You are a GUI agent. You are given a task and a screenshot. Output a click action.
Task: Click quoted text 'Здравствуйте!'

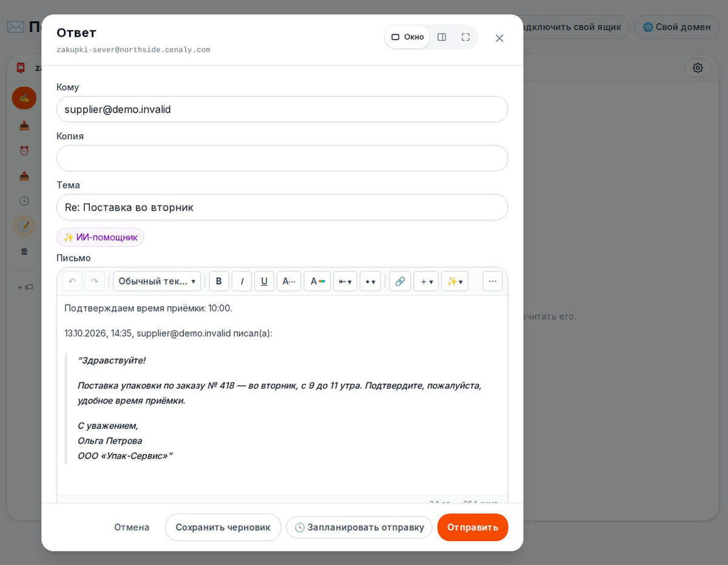coord(112,360)
